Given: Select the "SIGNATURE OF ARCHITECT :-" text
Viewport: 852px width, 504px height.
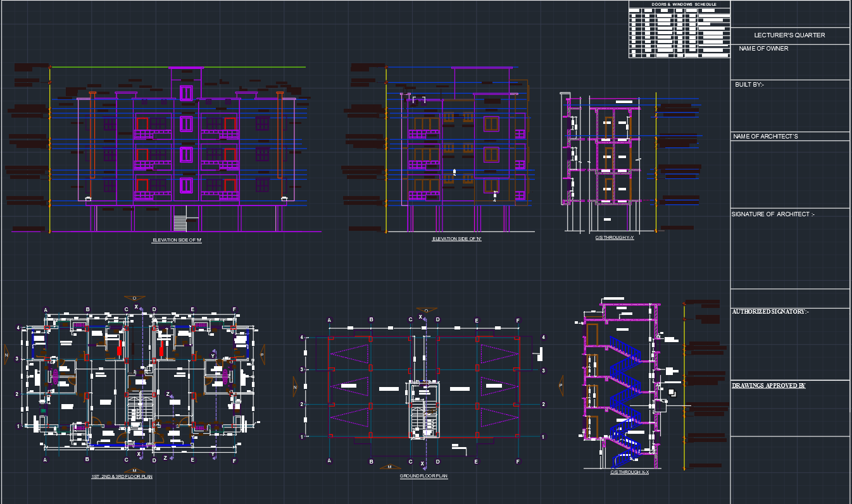Looking at the screenshot, I should point(773,214).
